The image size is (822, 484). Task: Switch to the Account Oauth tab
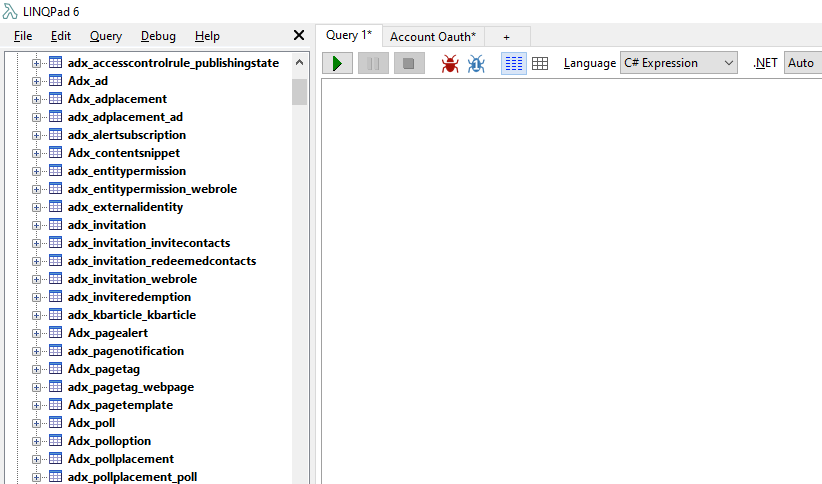(433, 37)
